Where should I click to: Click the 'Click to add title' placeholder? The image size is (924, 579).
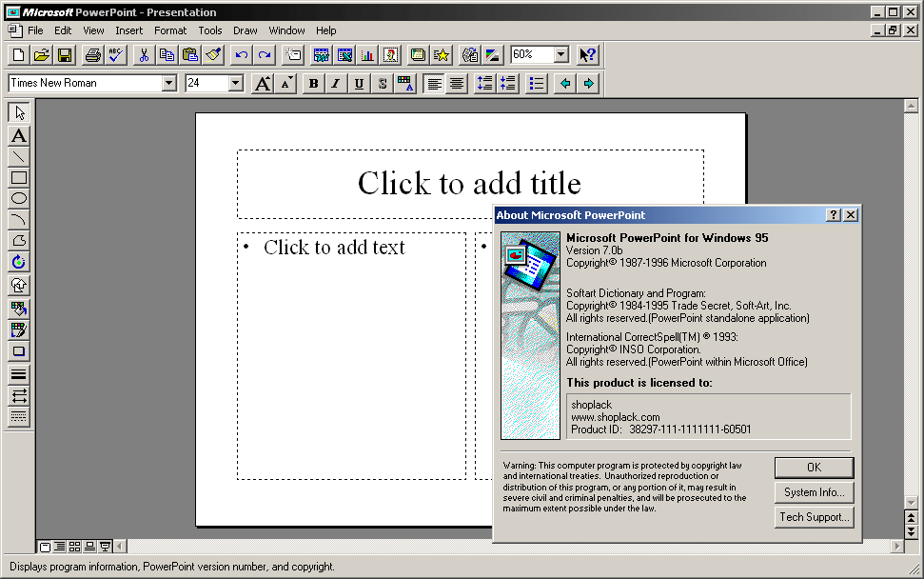tap(470, 184)
